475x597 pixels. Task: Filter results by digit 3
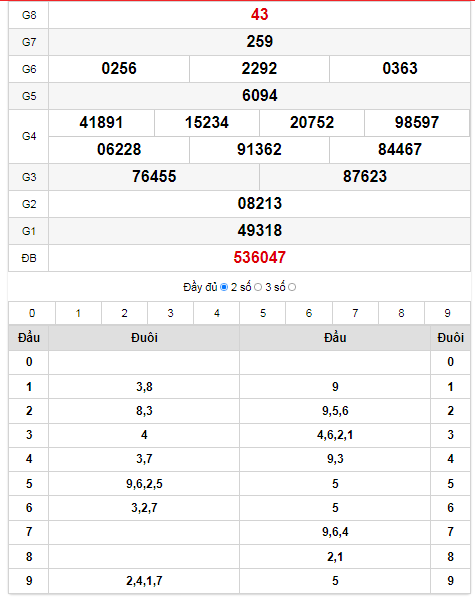[171, 313]
